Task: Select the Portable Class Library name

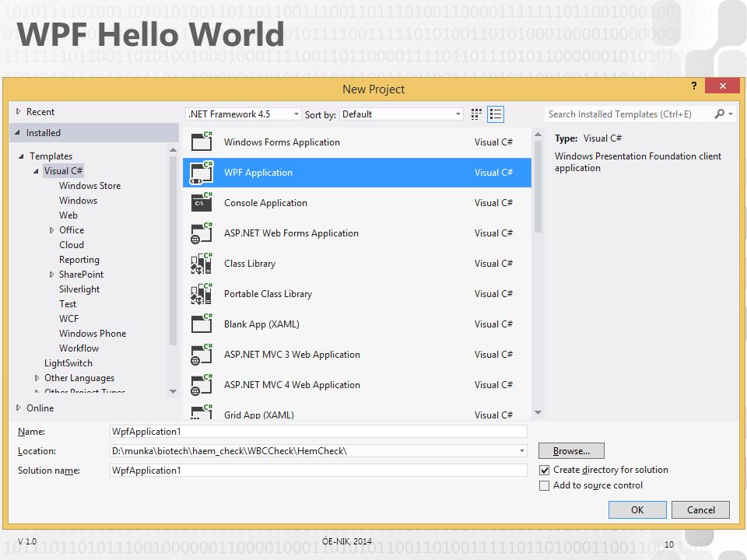Action: click(x=268, y=294)
